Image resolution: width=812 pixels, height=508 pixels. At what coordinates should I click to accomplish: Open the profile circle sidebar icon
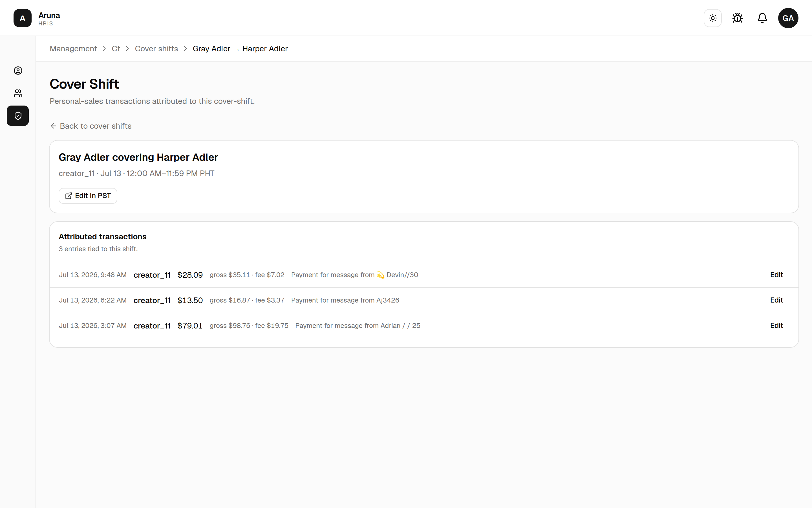(18, 71)
